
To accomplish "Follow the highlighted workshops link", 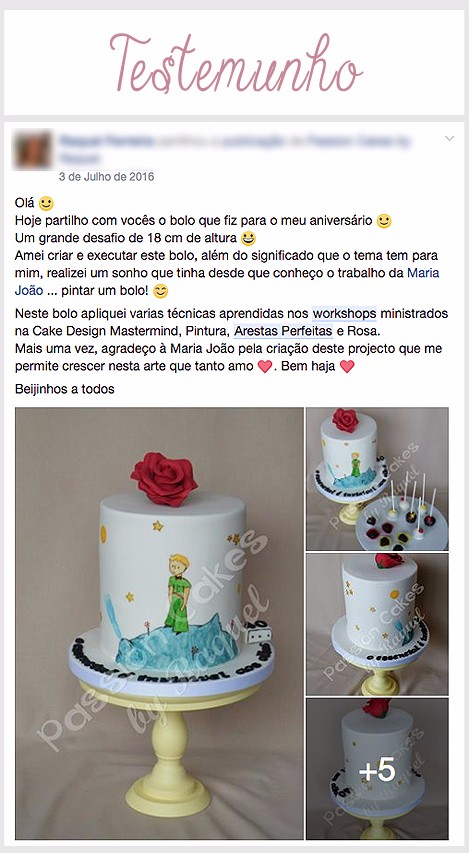I will point(344,314).
